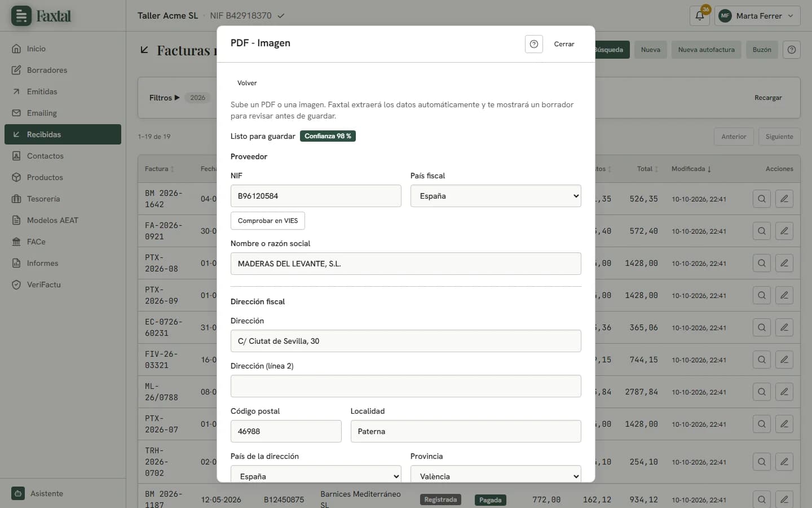Click the Recargar button
The height and width of the screenshot is (508, 812).
(x=768, y=98)
